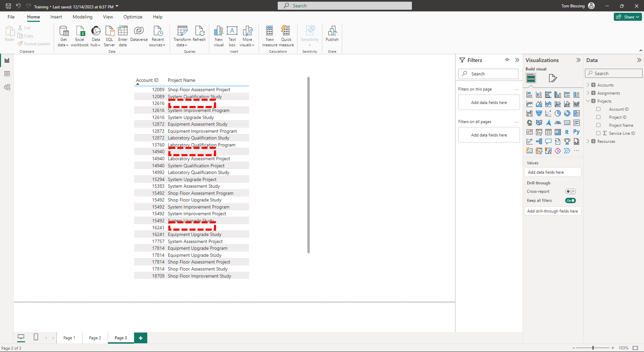
Task: Go to Page 2
Action: [95, 338]
